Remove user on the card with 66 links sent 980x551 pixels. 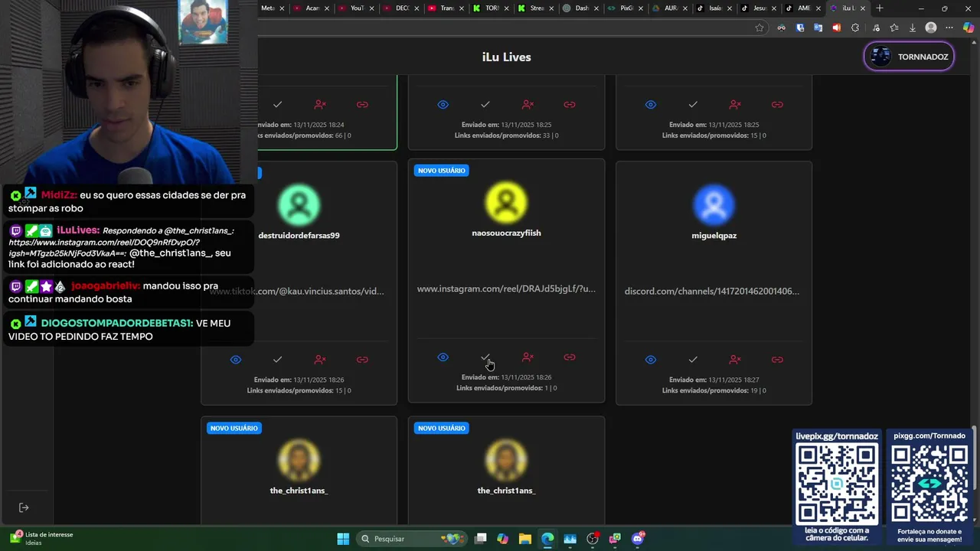pyautogui.click(x=320, y=104)
